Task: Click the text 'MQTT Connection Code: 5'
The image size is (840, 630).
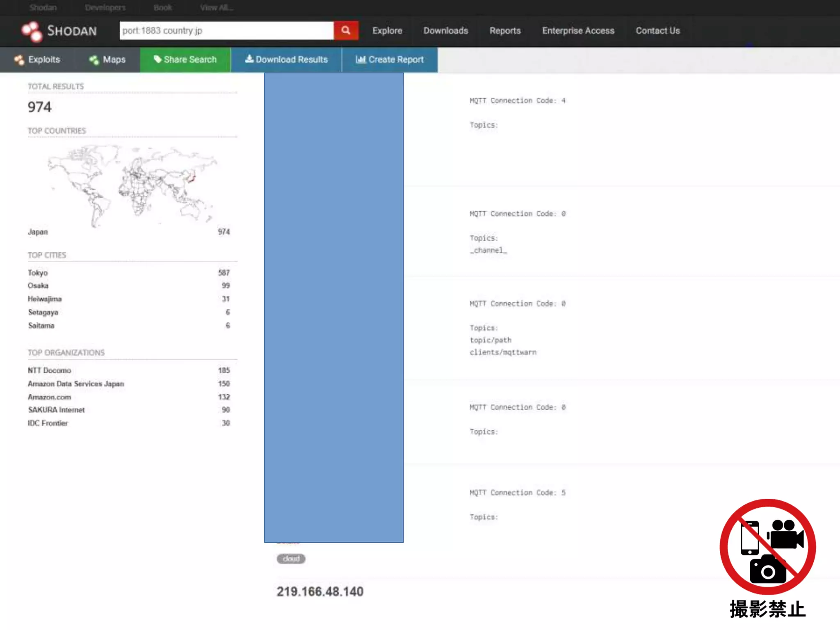Action: point(518,493)
